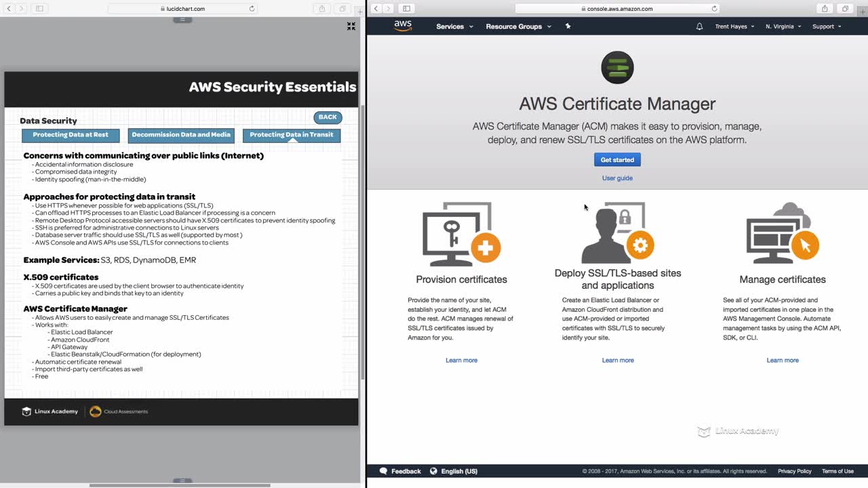The height and width of the screenshot is (488, 868).
Task: Click the 'API Gateway' list item on slide
Action: pyautogui.click(x=69, y=347)
